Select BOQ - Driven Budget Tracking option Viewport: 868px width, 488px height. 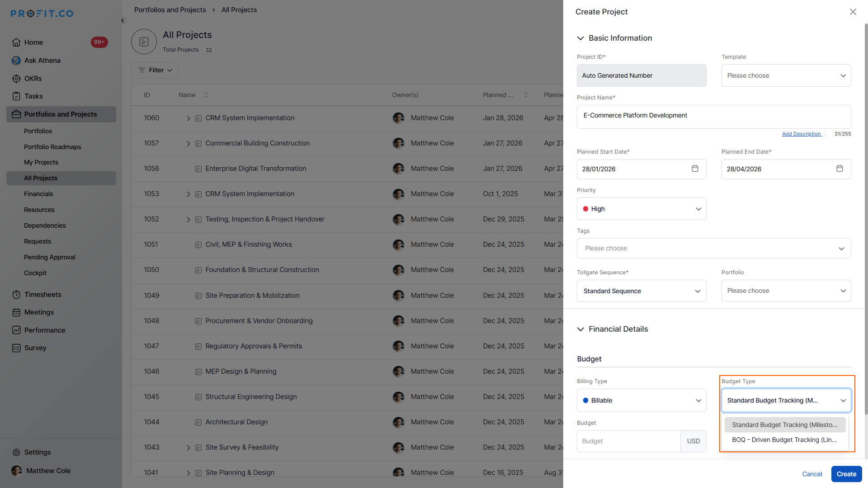pyautogui.click(x=784, y=440)
